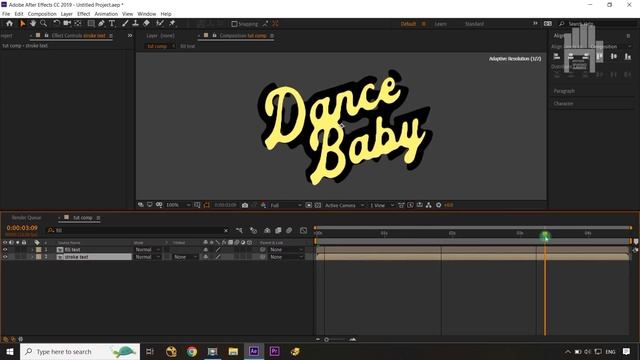Toggle the fast previews icon in the viewer

(410, 205)
